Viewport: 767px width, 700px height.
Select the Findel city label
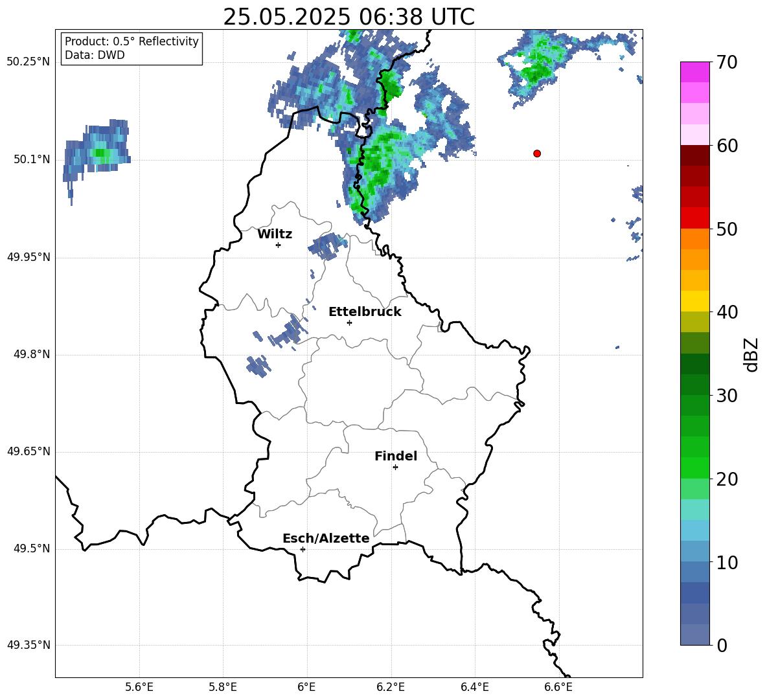point(396,456)
